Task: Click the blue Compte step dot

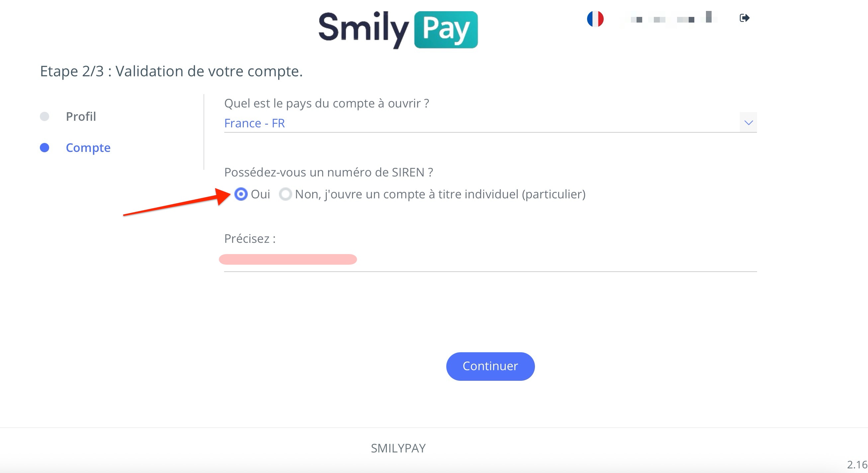Action: pyautogui.click(x=44, y=148)
